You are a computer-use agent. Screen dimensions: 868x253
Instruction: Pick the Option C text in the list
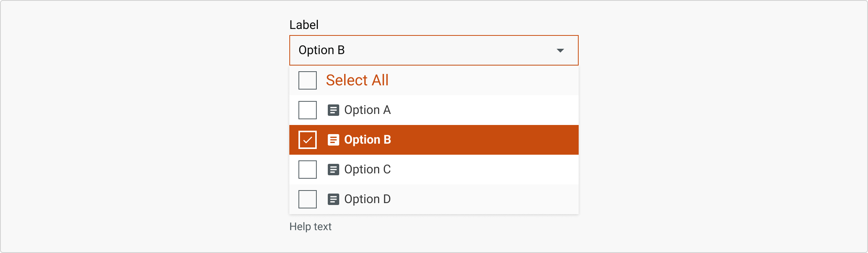367,170
